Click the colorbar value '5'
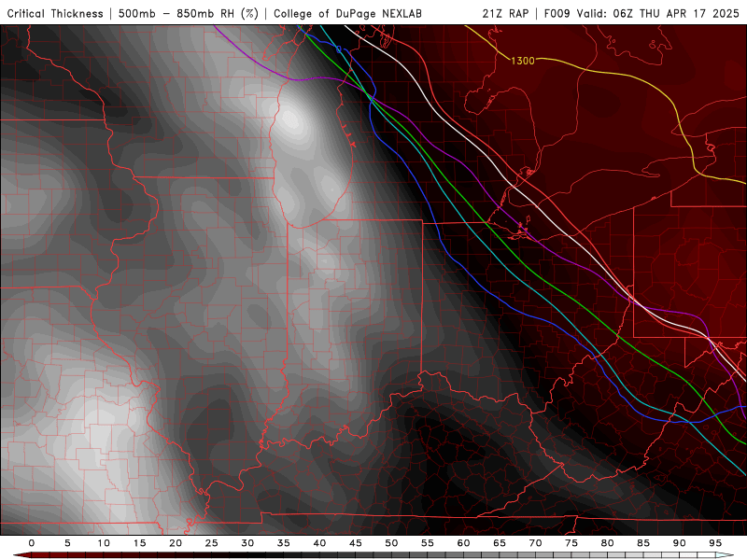This screenshot has width=747, height=560. click(x=67, y=543)
